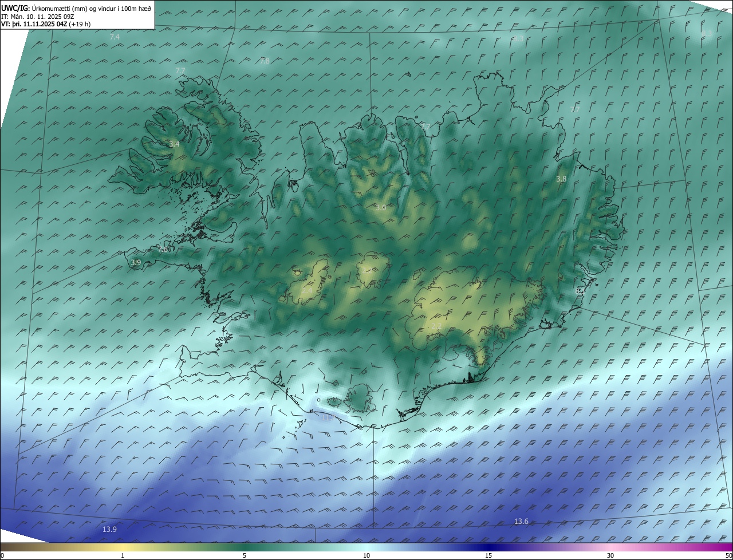The height and width of the screenshot is (560, 733).
Task: Pick the '15' tick on the color scale
Action: pos(488,555)
